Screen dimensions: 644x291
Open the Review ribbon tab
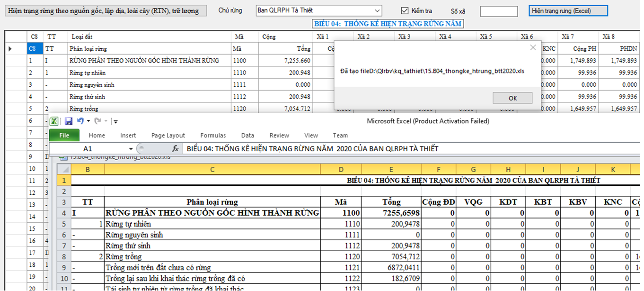point(279,136)
